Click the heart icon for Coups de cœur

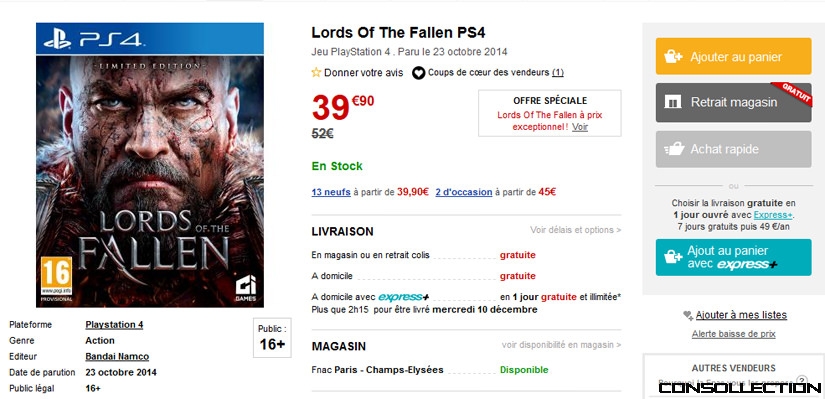click(418, 73)
